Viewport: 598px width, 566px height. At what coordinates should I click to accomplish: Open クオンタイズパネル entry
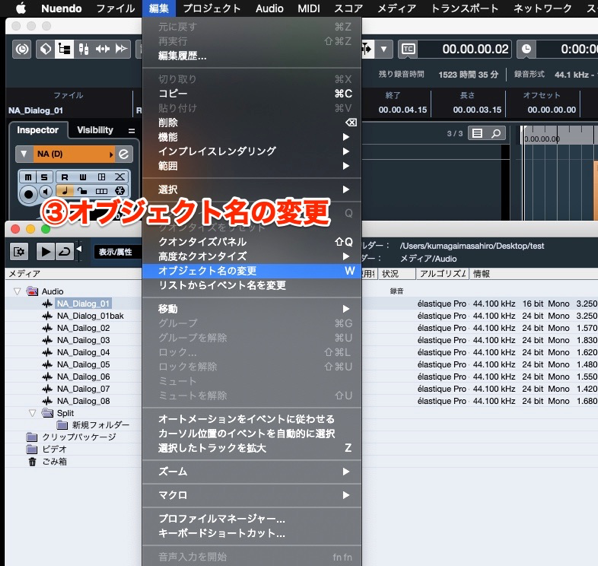(251, 242)
